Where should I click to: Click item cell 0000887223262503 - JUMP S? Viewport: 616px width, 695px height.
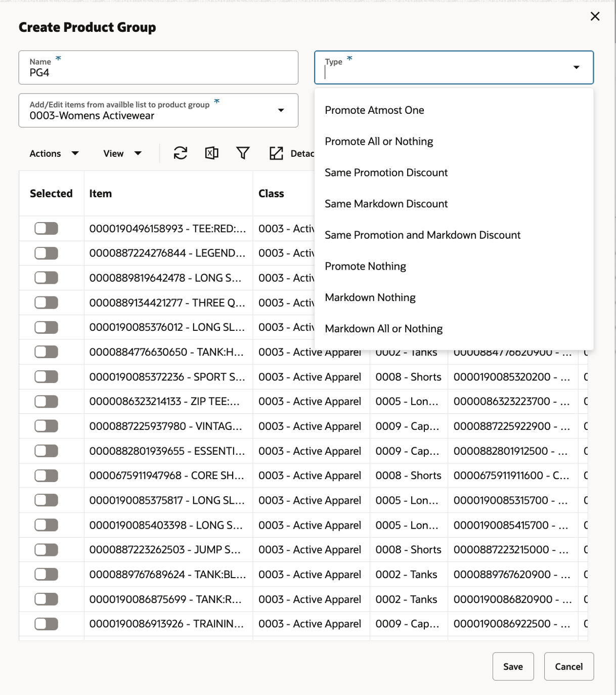coord(168,550)
